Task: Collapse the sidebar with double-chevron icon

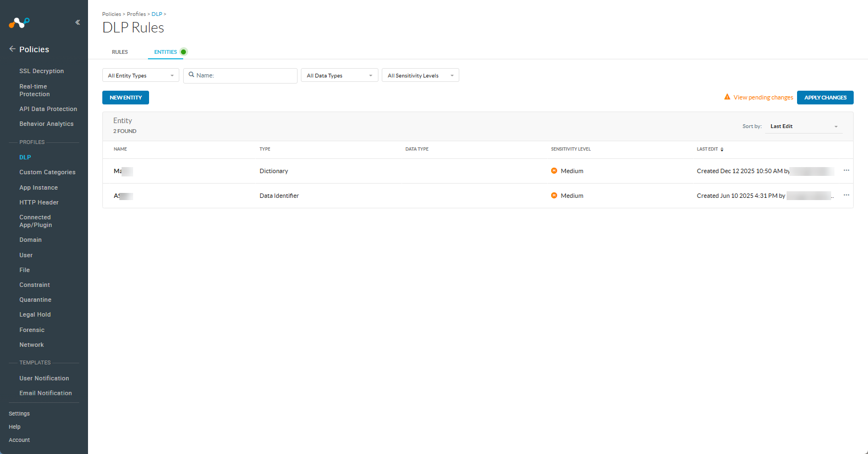Action: tap(78, 23)
